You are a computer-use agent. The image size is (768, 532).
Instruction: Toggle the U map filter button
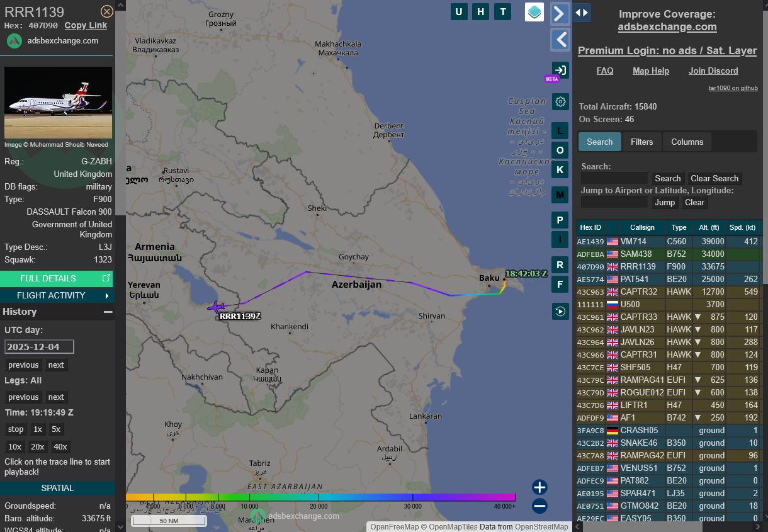tap(459, 12)
